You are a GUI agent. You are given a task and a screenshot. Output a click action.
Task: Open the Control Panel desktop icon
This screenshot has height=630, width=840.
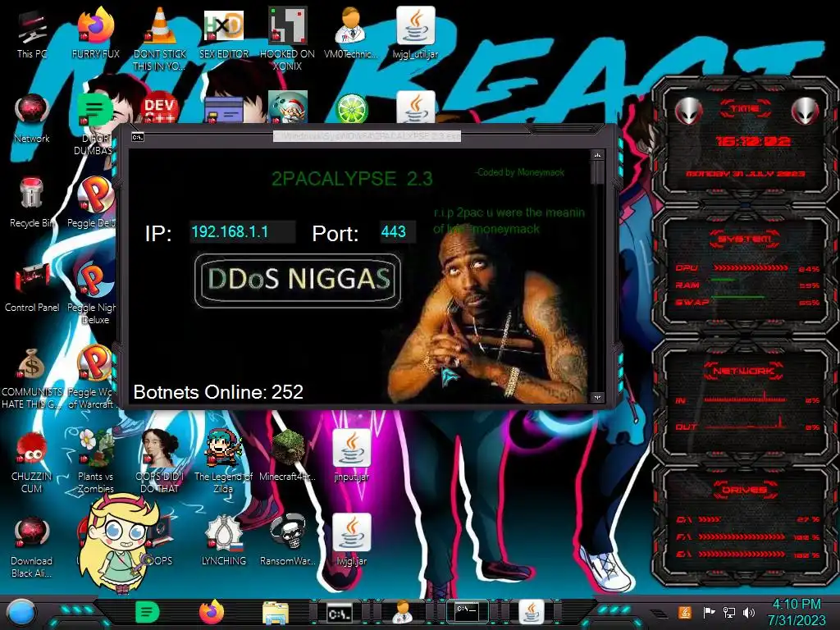pos(32,287)
